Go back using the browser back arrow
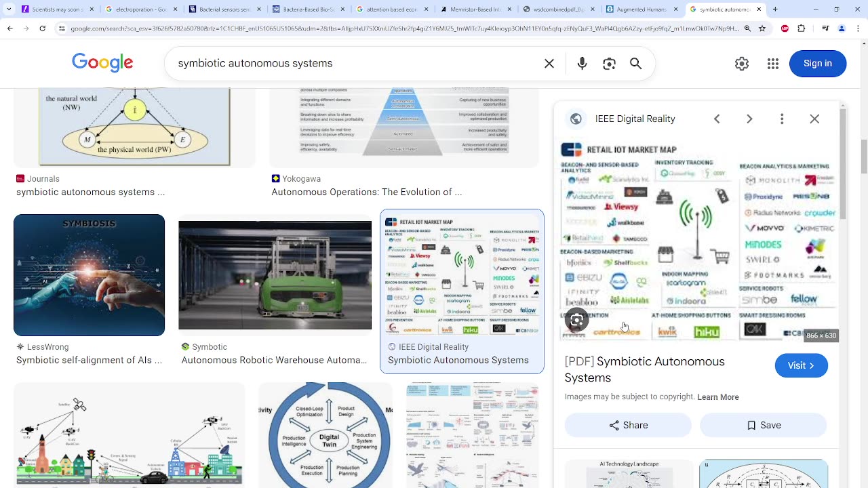The height and width of the screenshot is (488, 868). [x=9, y=28]
